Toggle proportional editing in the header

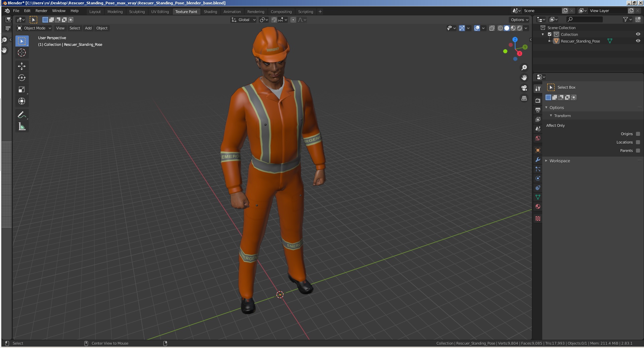(293, 20)
